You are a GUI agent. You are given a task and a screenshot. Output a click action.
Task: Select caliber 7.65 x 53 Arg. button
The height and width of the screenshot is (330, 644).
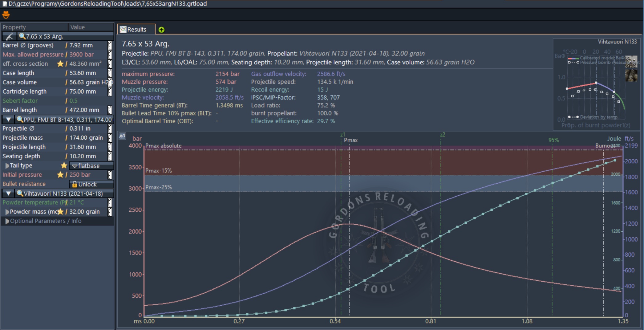point(65,36)
